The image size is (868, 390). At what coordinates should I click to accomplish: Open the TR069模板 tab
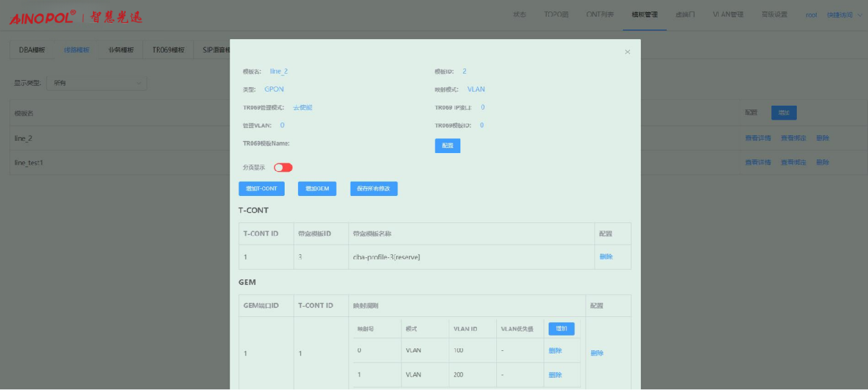coord(168,50)
